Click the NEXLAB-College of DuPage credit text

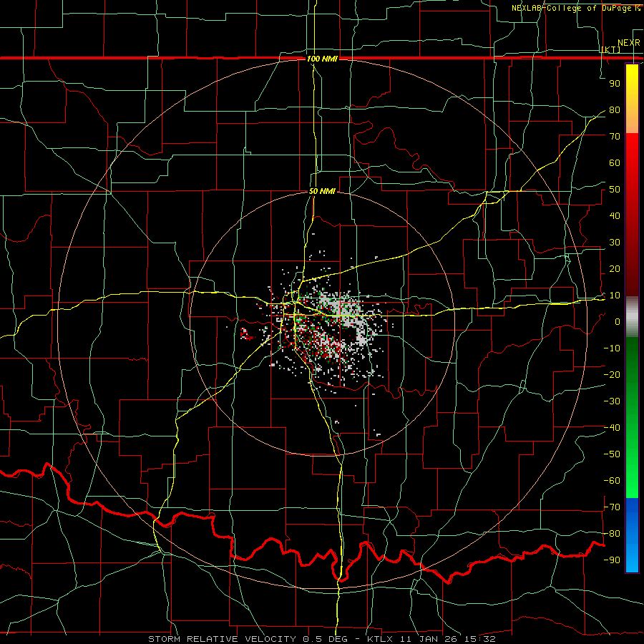[x=575, y=8]
